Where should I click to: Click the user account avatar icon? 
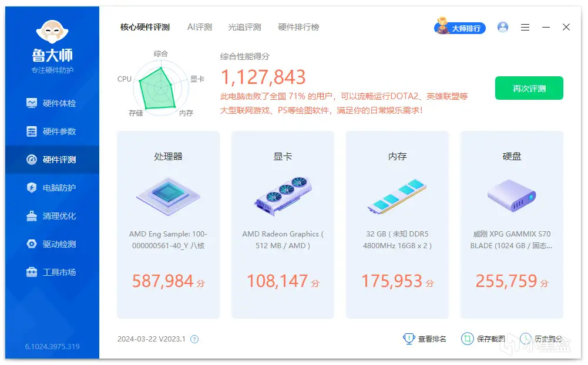coord(502,27)
